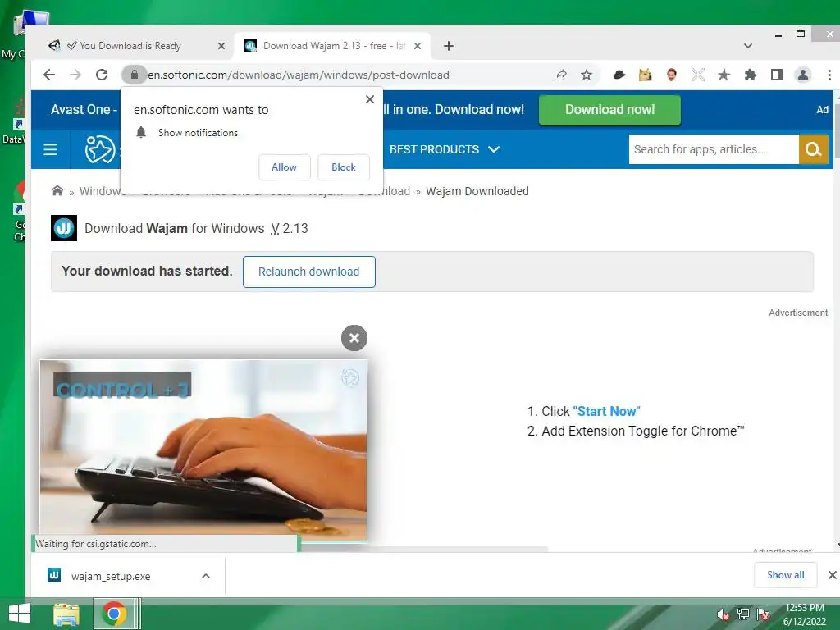840x630 pixels.
Task: Click the face avatar extension icon
Action: pyautogui.click(x=671, y=75)
